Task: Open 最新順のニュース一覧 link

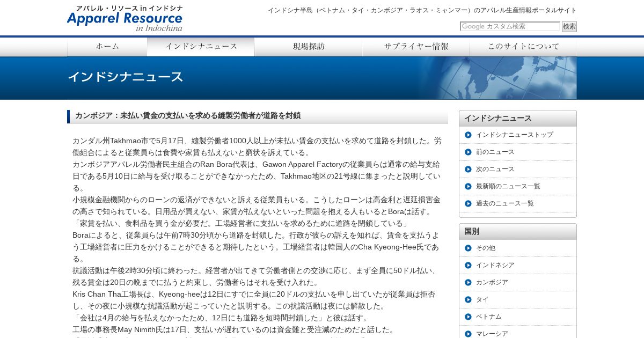Action: 508,186
